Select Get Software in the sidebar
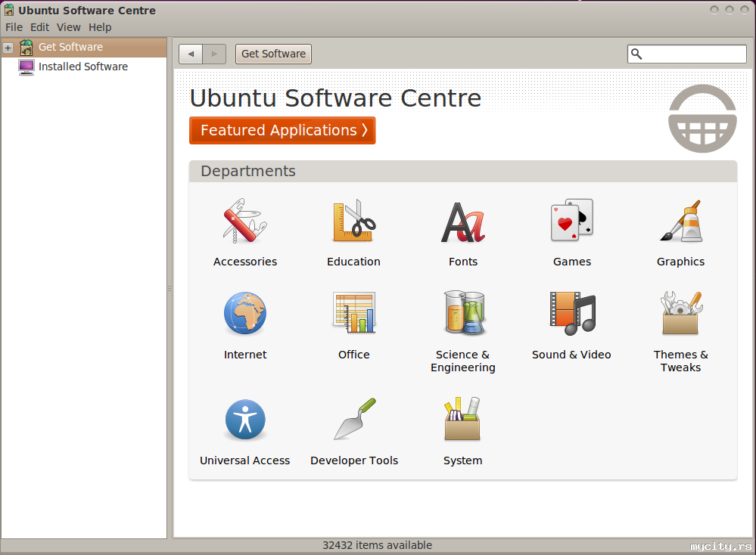 point(84,47)
